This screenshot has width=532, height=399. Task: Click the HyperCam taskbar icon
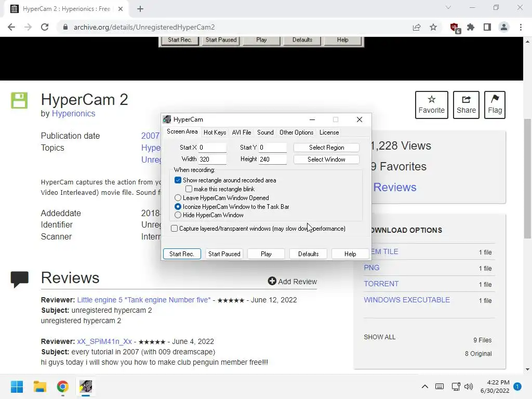point(86,387)
